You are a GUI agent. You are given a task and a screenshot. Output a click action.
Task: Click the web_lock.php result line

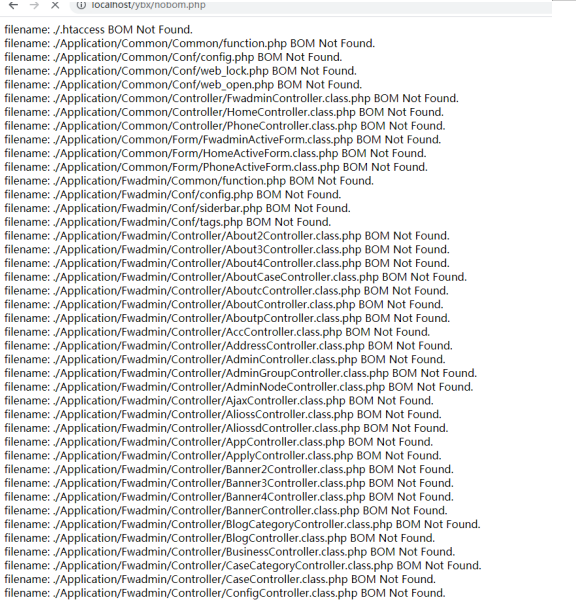click(180, 71)
